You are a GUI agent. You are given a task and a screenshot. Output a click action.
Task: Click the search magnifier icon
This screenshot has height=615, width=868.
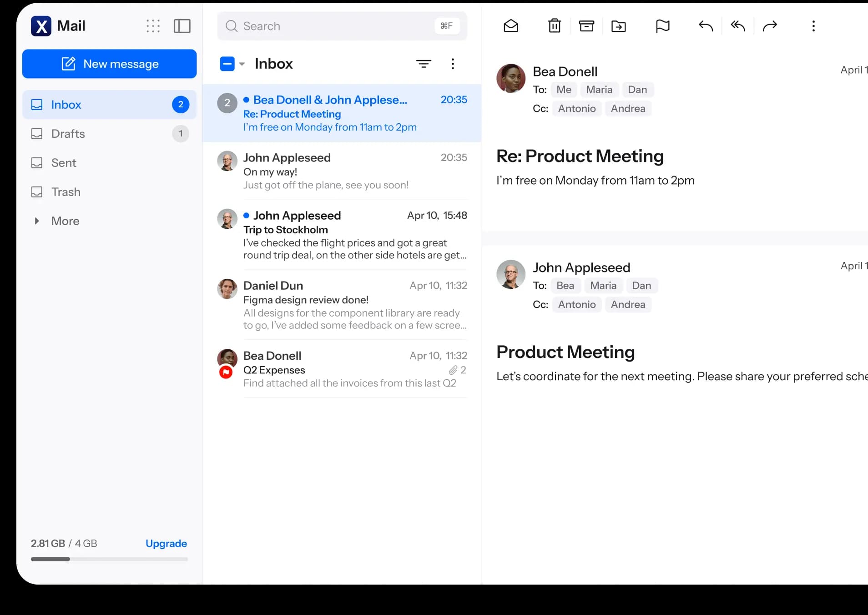tap(232, 26)
